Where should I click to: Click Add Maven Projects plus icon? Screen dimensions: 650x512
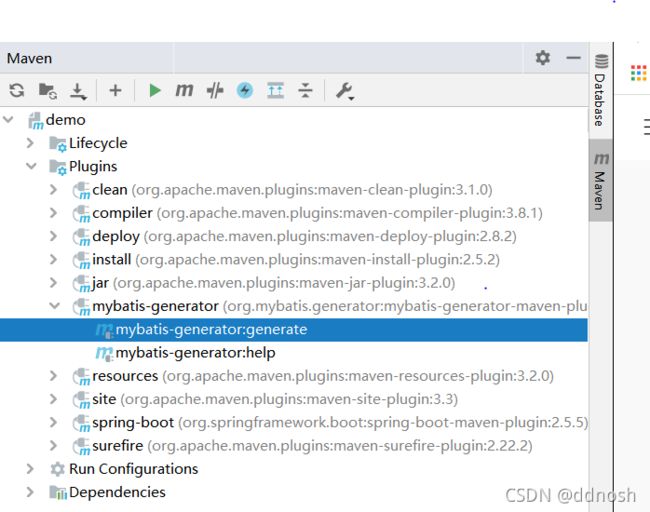[x=115, y=90]
